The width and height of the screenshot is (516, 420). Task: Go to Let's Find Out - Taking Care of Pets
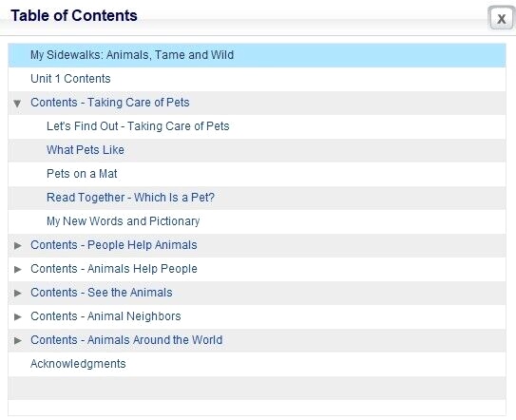(138, 126)
